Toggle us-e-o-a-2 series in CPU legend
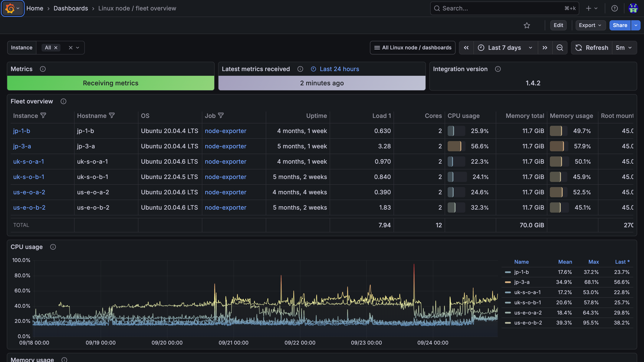 pyautogui.click(x=528, y=313)
